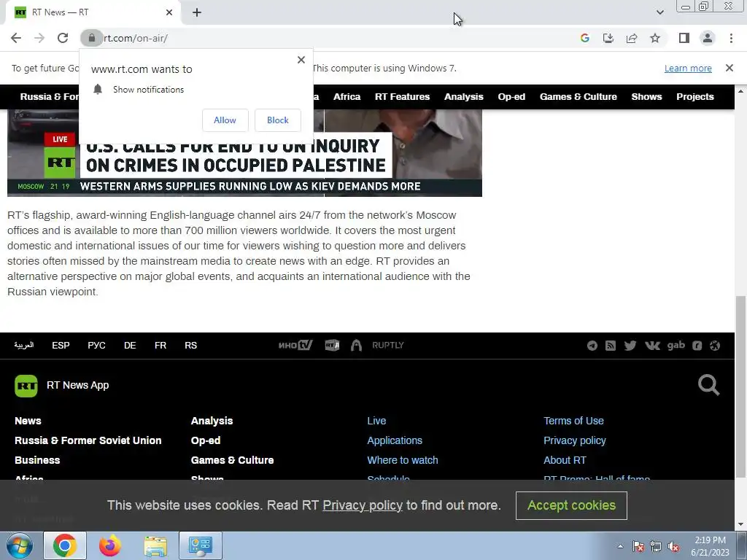
Task: Open the footer Business link
Action: tap(37, 460)
